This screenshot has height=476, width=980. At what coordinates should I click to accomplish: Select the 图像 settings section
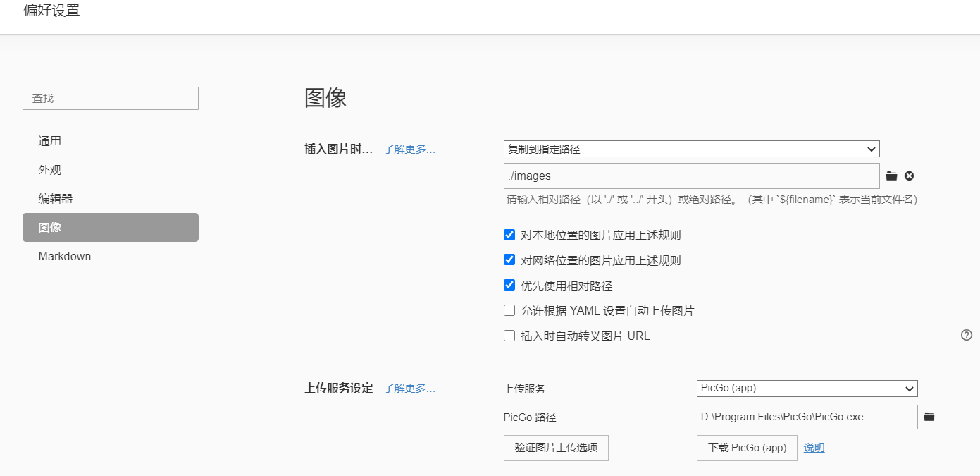click(111, 227)
